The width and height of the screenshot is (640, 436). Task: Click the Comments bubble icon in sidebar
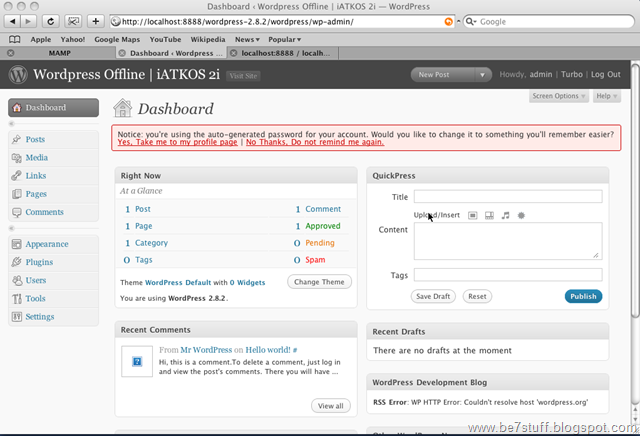click(x=16, y=212)
